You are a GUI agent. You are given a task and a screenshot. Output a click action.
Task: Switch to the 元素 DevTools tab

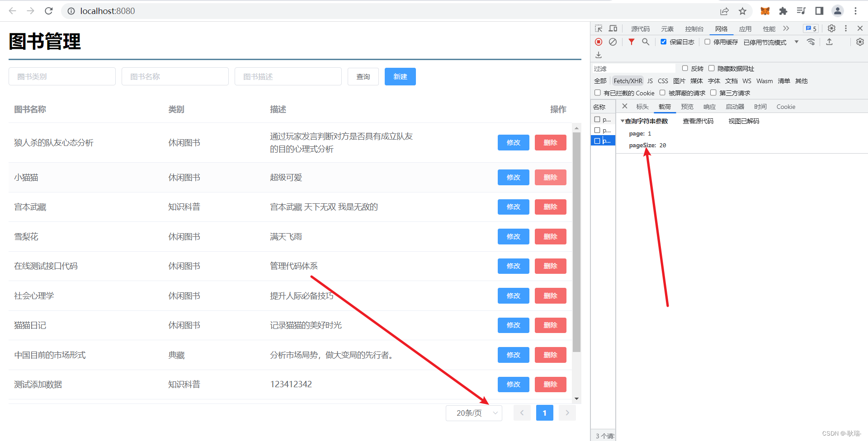pyautogui.click(x=667, y=29)
